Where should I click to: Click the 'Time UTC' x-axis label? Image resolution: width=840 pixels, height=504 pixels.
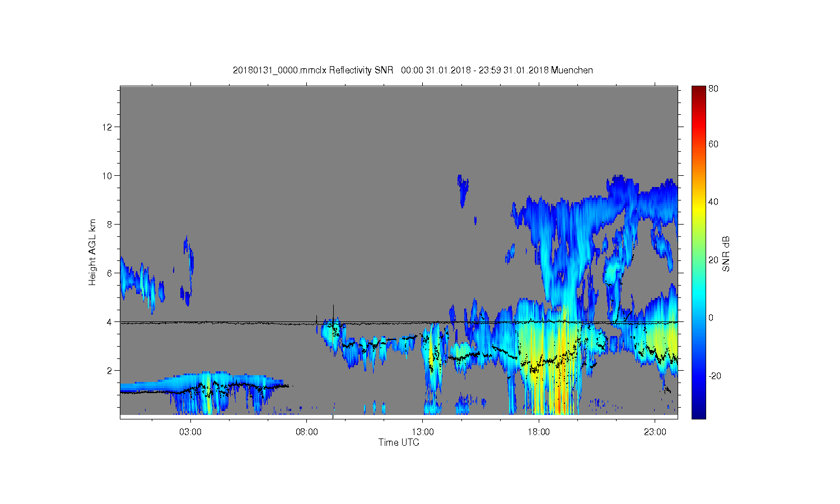click(399, 442)
